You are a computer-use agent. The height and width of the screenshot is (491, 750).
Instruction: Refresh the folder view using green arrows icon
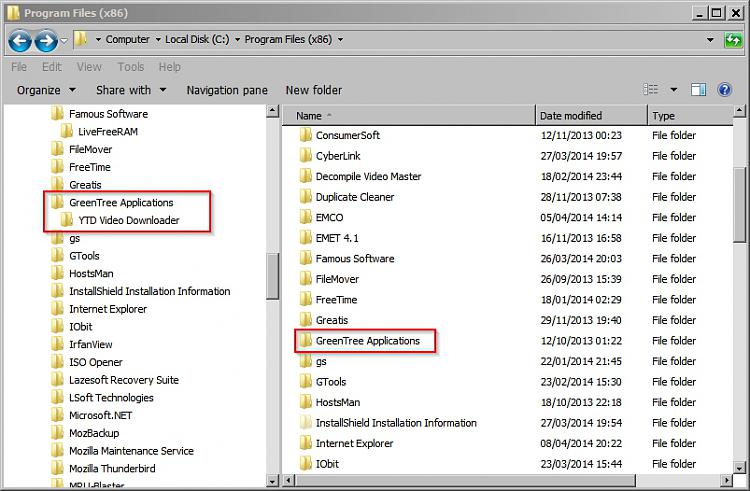point(732,40)
